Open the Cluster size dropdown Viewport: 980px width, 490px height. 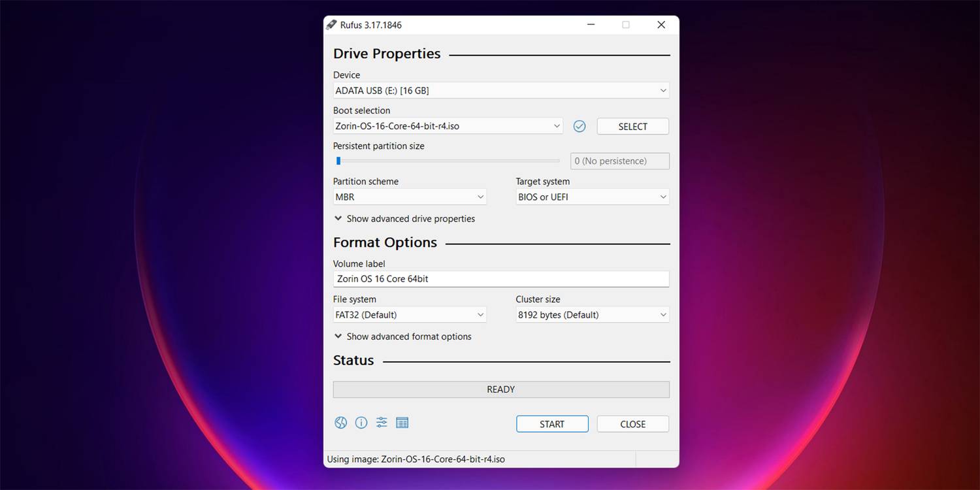coord(593,315)
